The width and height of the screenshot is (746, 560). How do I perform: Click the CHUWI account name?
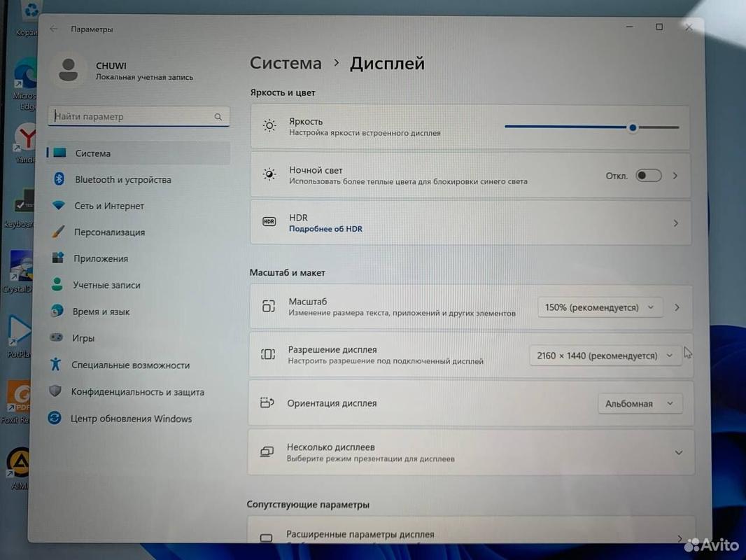[x=111, y=65]
